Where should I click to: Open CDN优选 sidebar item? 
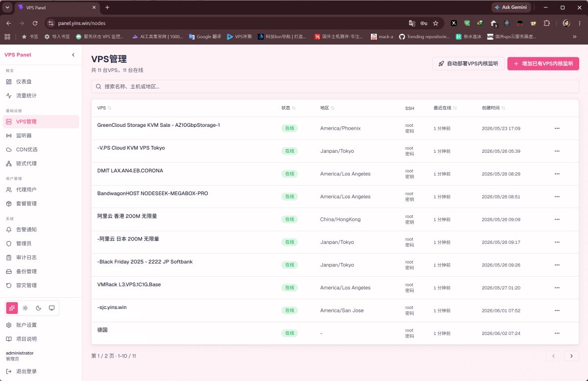41,149
